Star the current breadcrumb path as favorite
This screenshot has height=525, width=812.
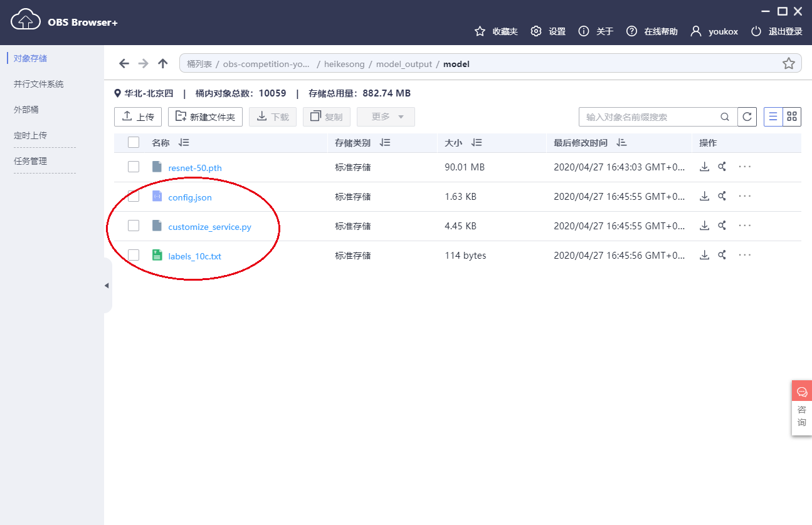[788, 63]
